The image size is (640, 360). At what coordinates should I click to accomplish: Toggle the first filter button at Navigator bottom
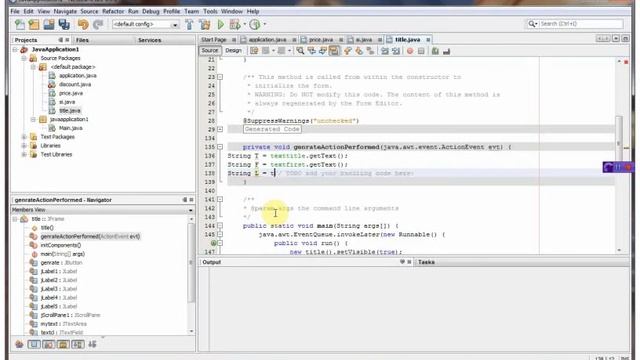(x=19, y=344)
